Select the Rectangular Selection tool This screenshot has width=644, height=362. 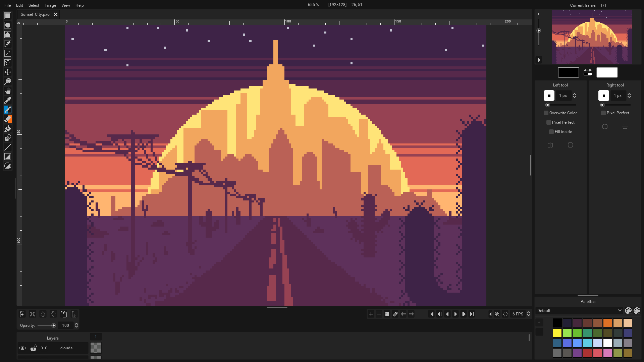coord(7,16)
